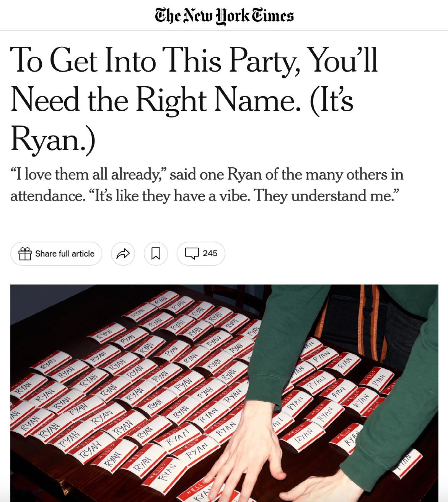Screen dimensions: 448x502
Task: Open the lead photo of name tags
Action: coord(224,393)
